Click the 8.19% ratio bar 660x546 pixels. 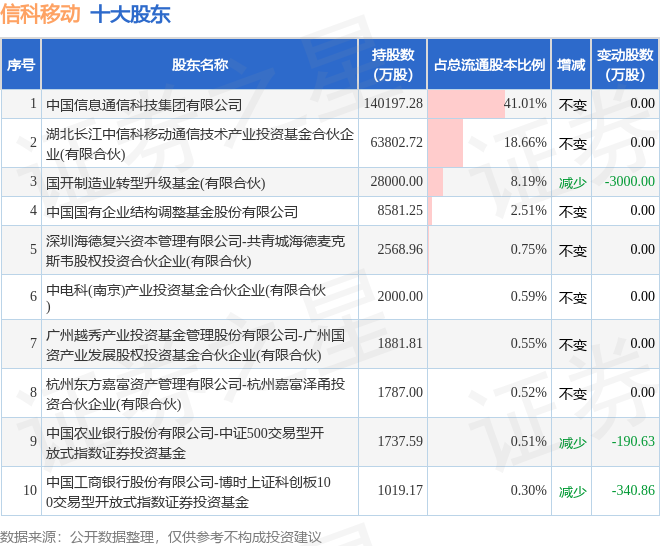(x=436, y=182)
